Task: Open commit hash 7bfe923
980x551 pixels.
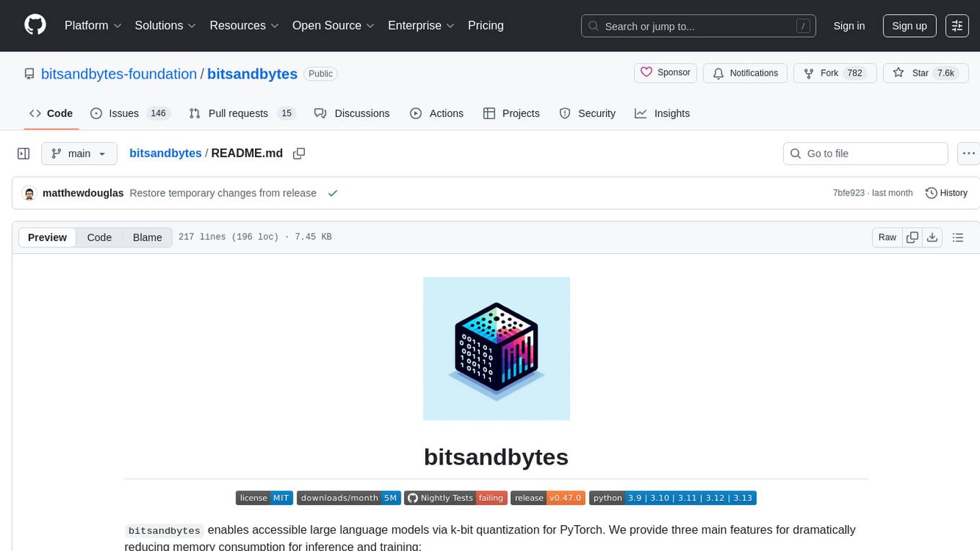Action: pyautogui.click(x=850, y=193)
